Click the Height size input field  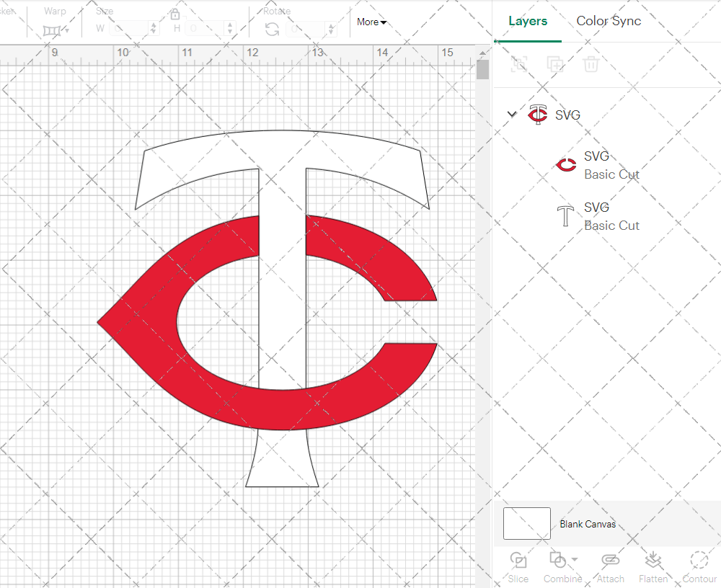[x=205, y=29]
